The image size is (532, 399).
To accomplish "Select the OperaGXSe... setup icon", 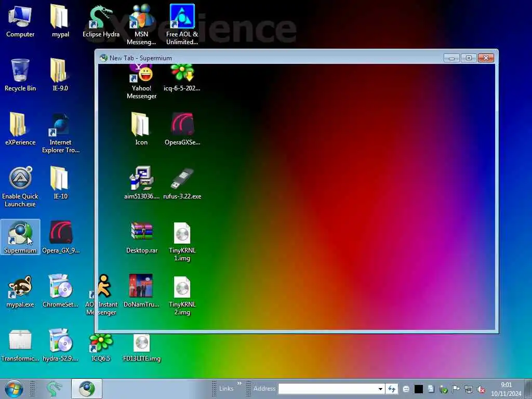I will 182,129.
